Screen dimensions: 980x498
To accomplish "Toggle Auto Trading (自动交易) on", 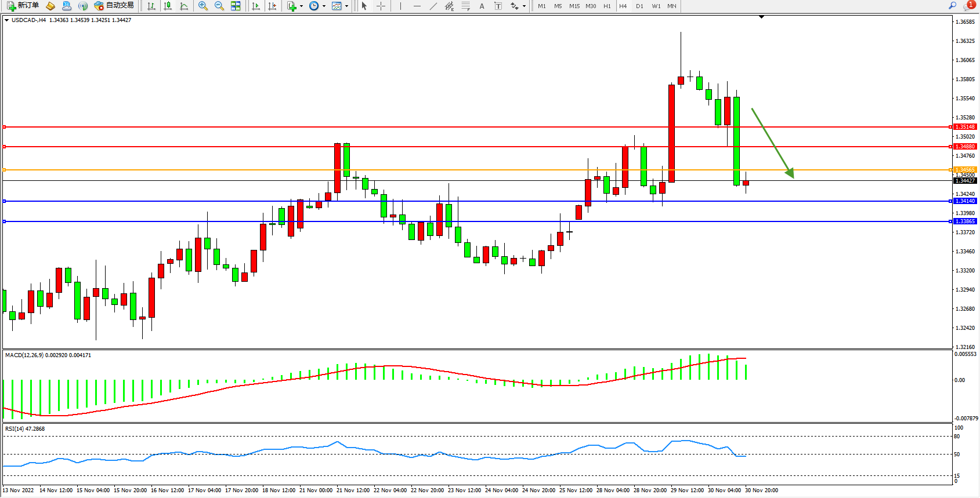I will pos(114,6).
